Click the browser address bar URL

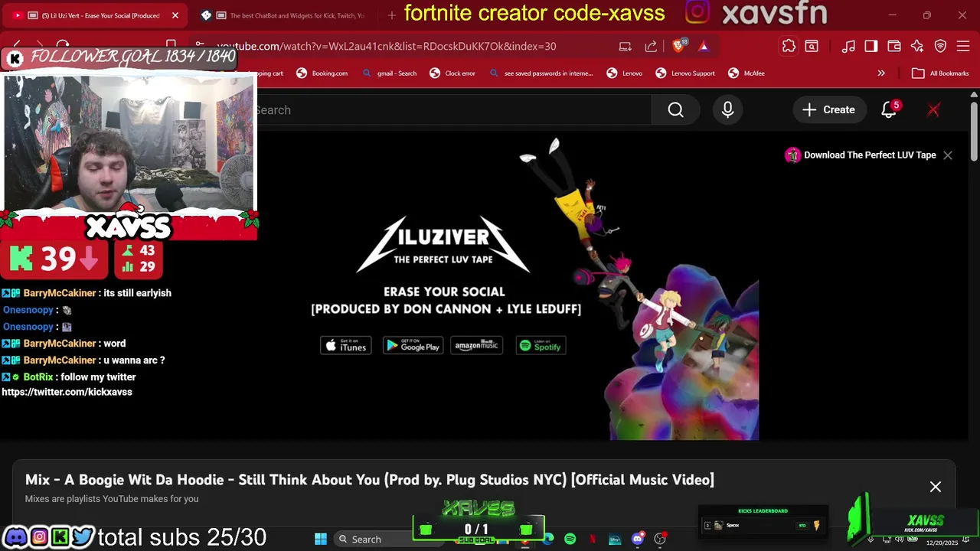coord(386,46)
